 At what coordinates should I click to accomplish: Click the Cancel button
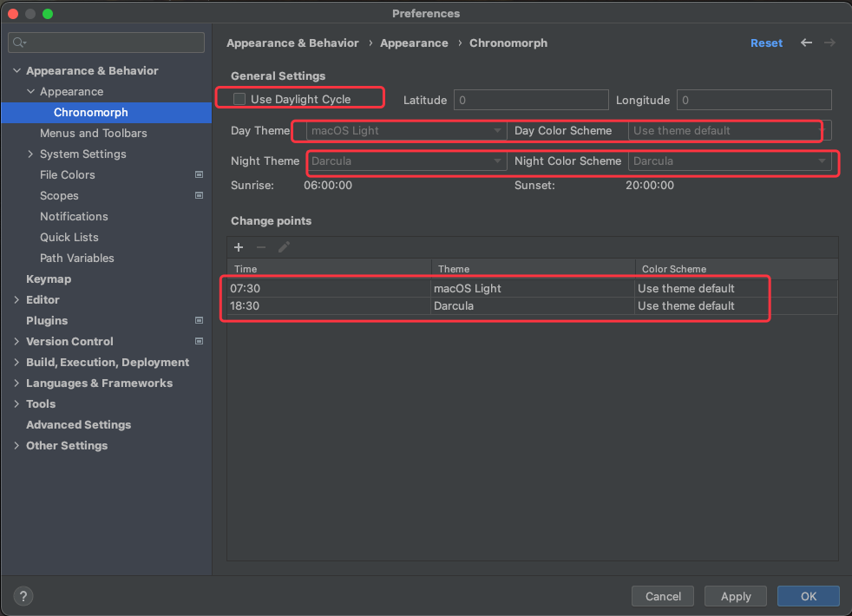pos(663,596)
